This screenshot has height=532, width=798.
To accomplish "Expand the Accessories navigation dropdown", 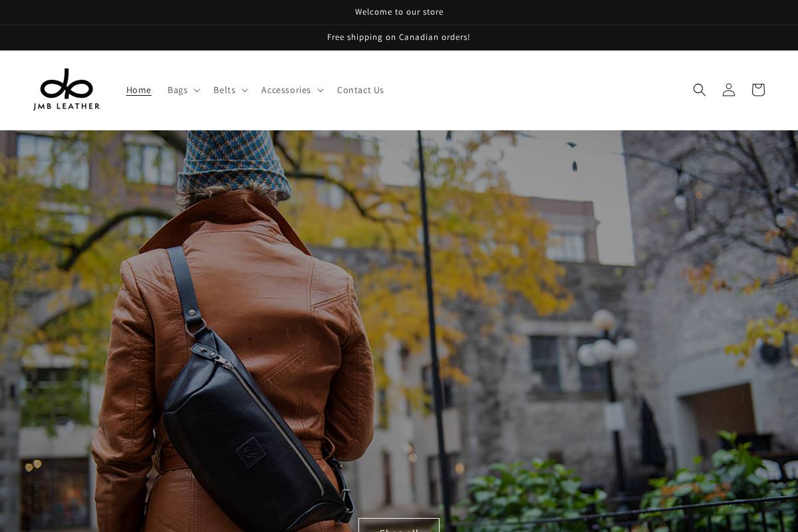I will point(321,90).
